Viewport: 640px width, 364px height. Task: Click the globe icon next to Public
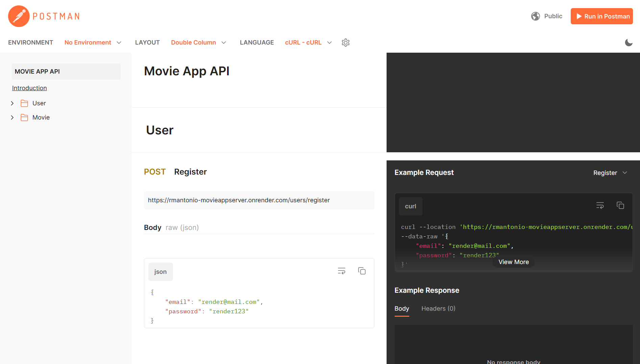pyautogui.click(x=536, y=16)
